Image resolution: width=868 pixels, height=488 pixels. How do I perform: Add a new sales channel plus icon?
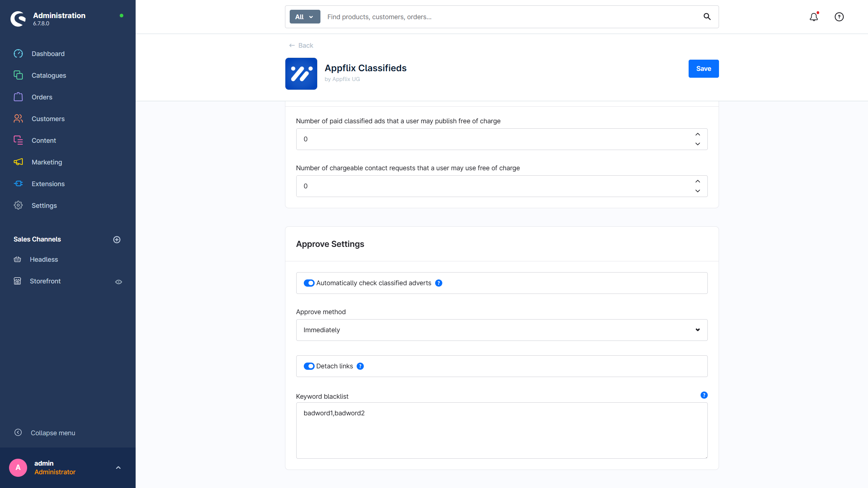pyautogui.click(x=116, y=240)
